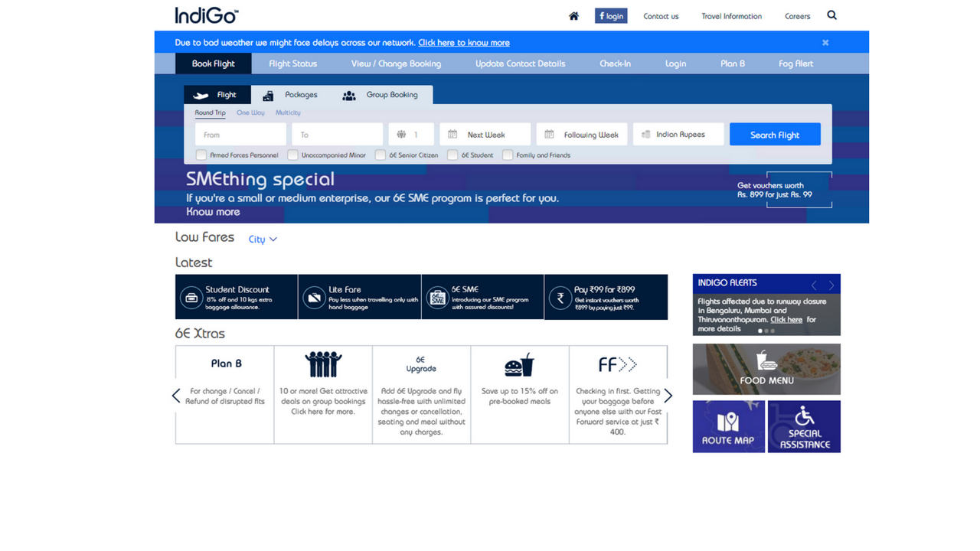Click the departure calendar icon

click(x=452, y=135)
